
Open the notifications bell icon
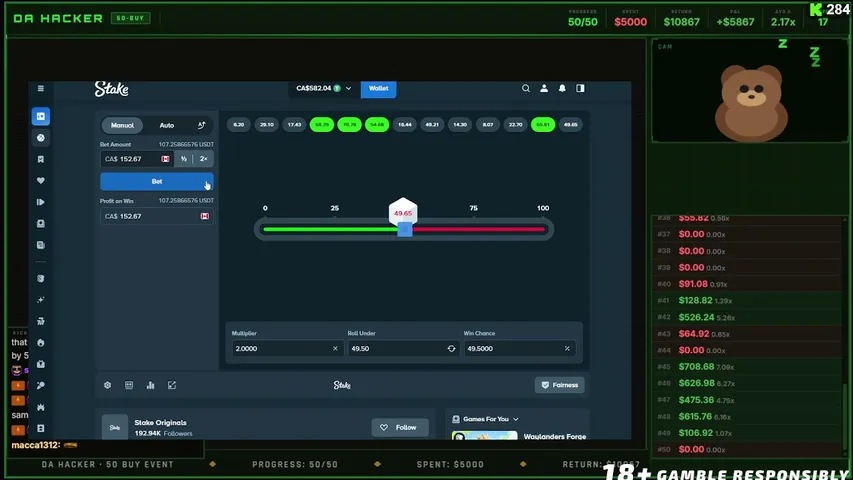point(562,88)
